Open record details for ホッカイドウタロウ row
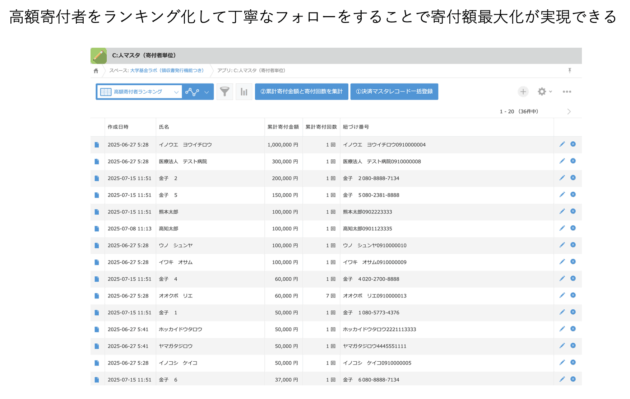This screenshot has height=399, width=630. (97, 329)
